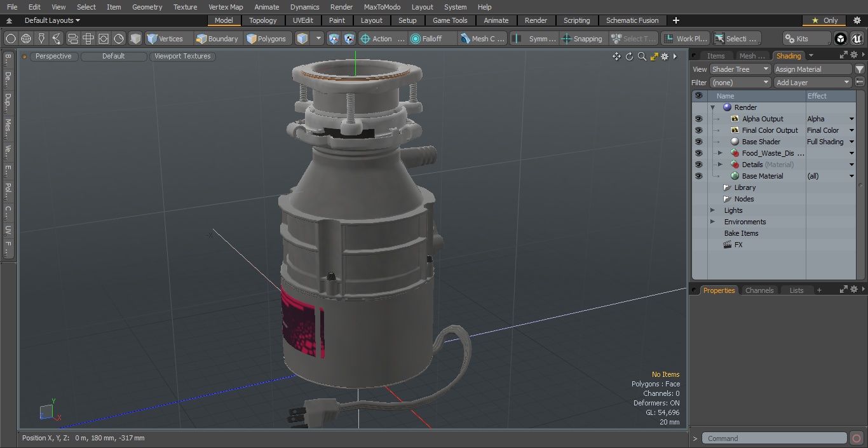The image size is (868, 448).
Task: Open the Filter (none) dropdown
Action: (x=740, y=83)
